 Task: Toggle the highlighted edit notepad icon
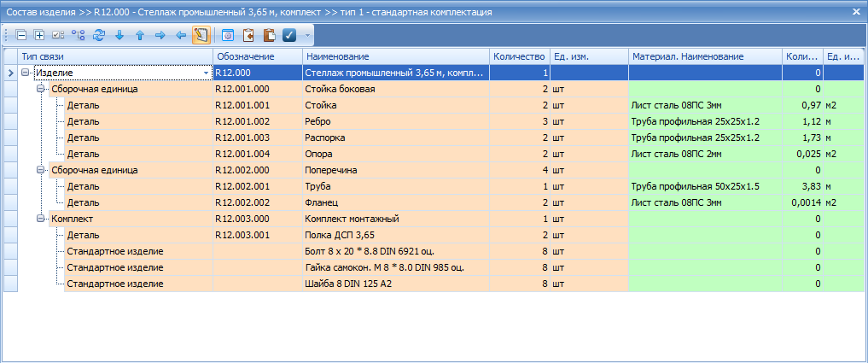click(x=201, y=36)
